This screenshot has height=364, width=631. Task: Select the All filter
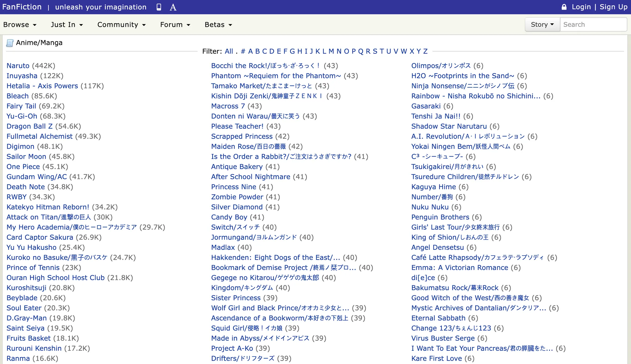(229, 51)
